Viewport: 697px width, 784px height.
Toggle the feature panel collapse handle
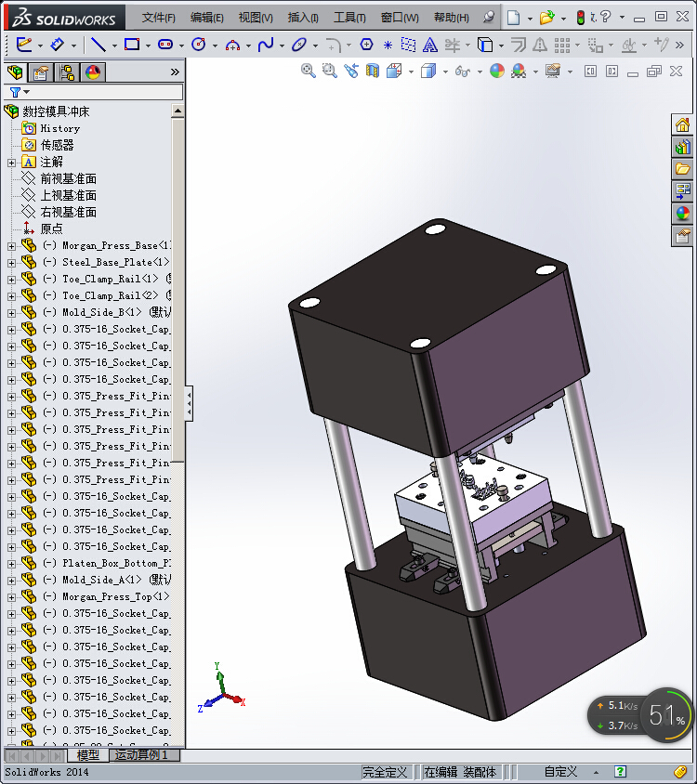pos(189,403)
